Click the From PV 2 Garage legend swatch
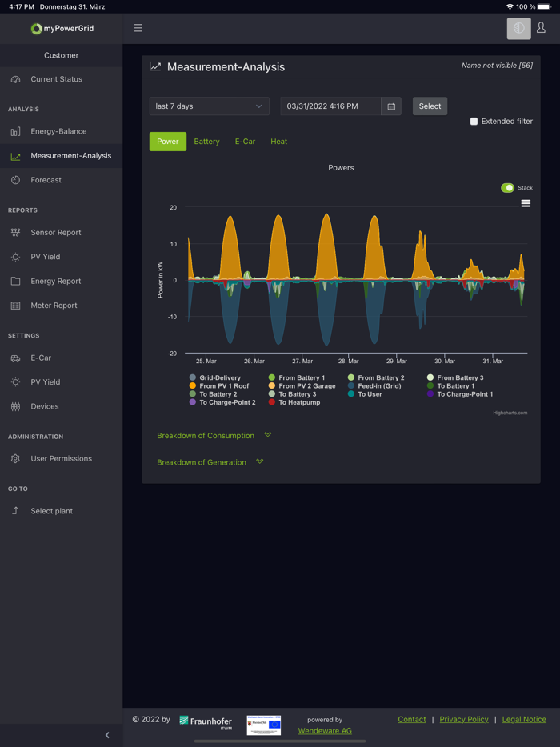 [272, 385]
